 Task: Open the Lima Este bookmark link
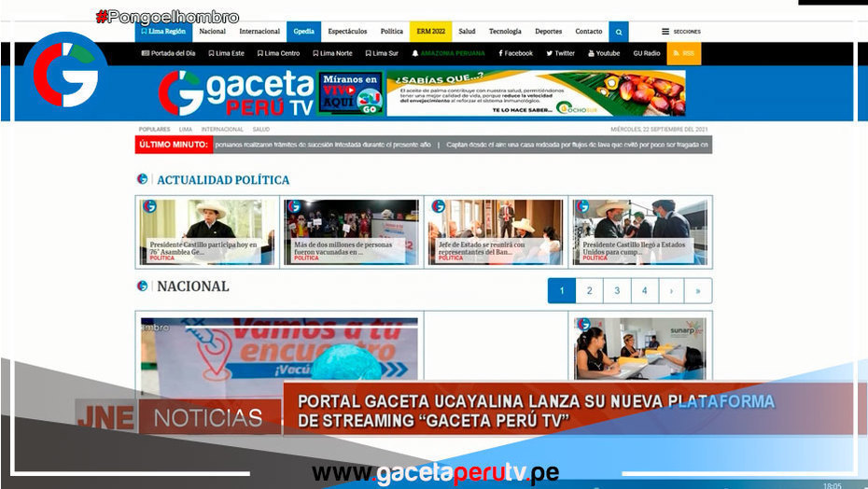226,54
